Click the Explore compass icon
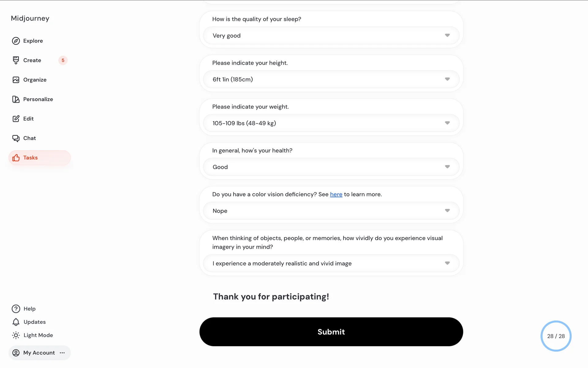Viewport: 588px width, 368px height. (16, 41)
